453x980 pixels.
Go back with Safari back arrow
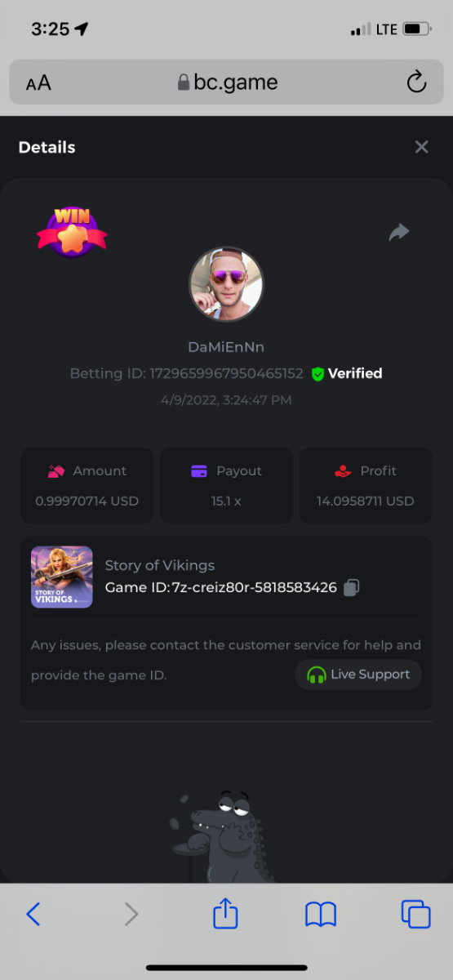point(33,914)
